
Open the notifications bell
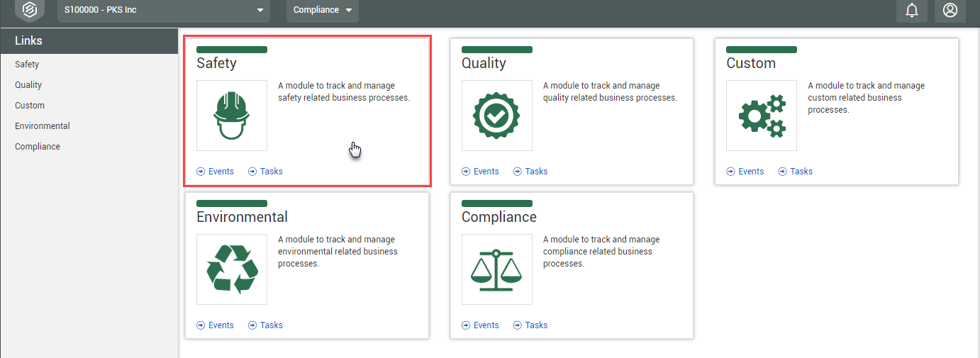(x=912, y=10)
